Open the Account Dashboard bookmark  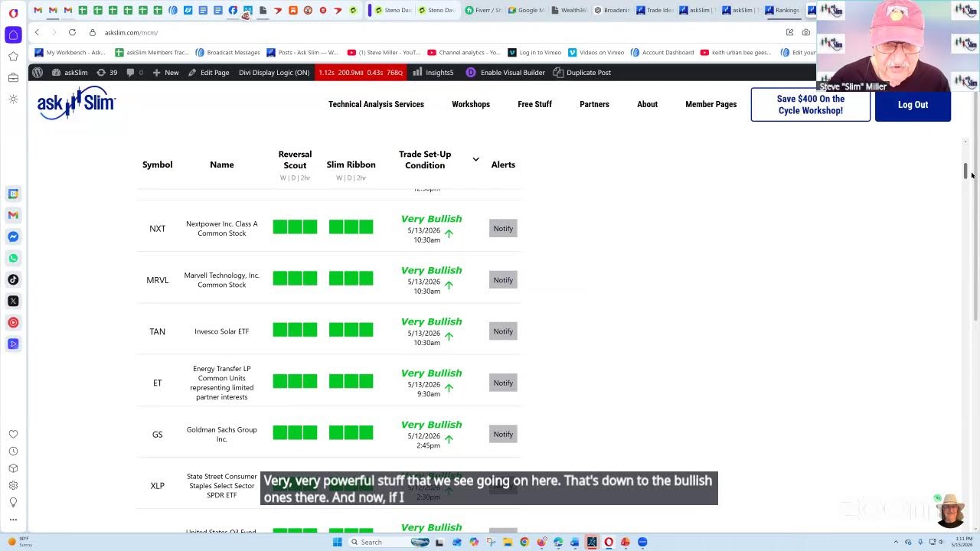(x=662, y=53)
